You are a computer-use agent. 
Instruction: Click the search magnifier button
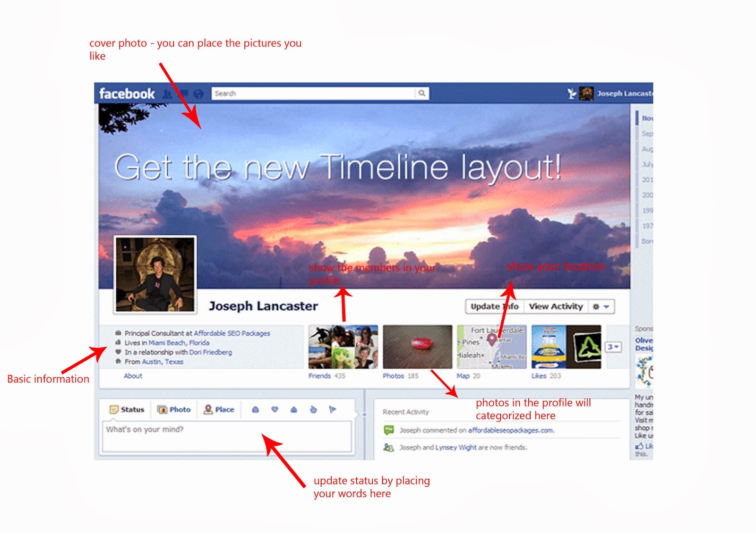(422, 93)
